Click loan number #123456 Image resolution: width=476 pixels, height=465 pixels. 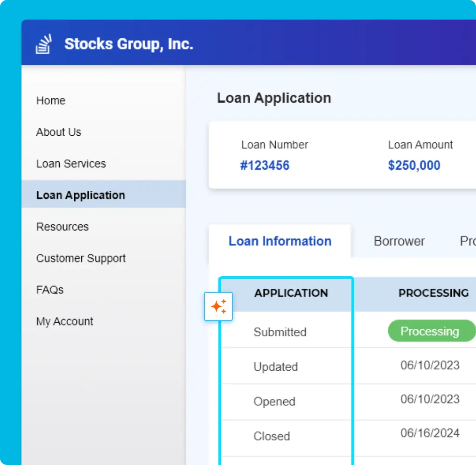click(265, 165)
